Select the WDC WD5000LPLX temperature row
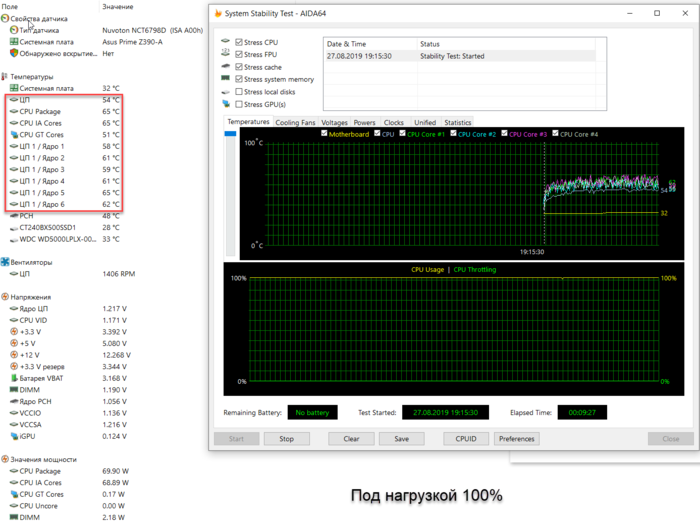This screenshot has width=700, height=530. (x=64, y=239)
